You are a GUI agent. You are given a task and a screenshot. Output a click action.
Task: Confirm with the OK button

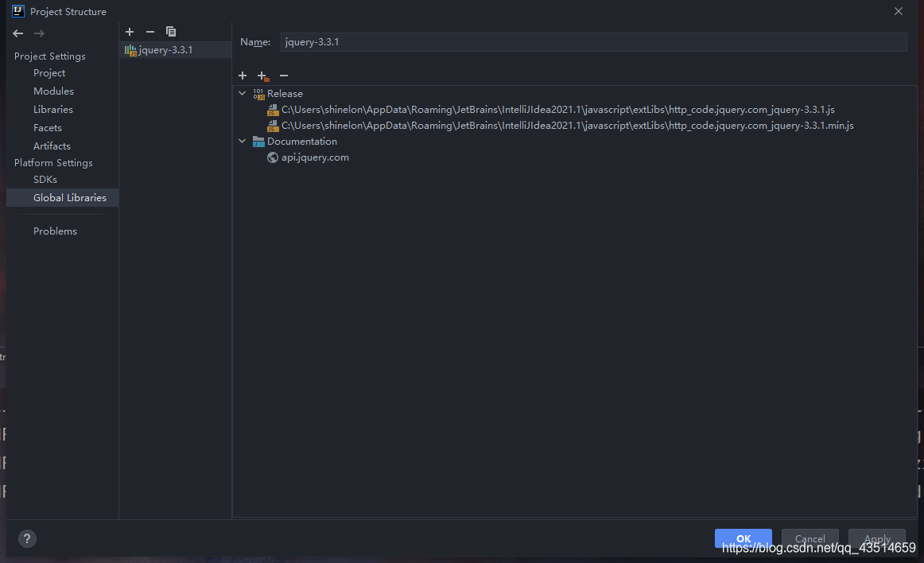pos(743,538)
